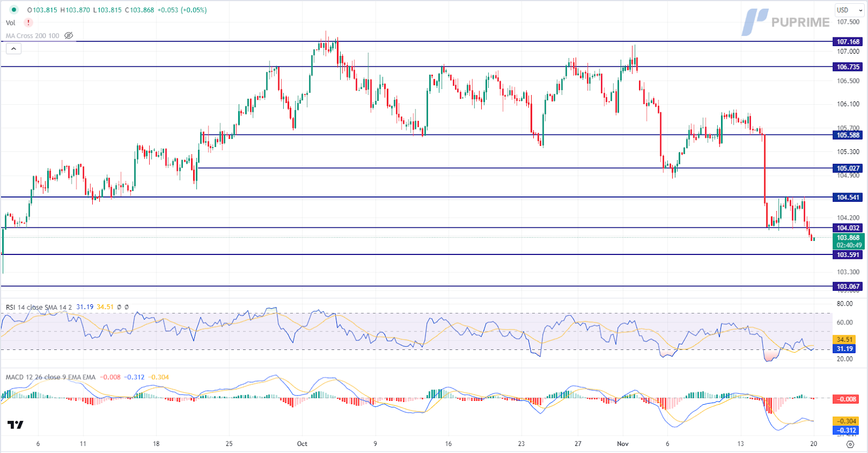868x453 pixels.
Task: Click the PUPRIME logo watermark
Action: [786, 22]
